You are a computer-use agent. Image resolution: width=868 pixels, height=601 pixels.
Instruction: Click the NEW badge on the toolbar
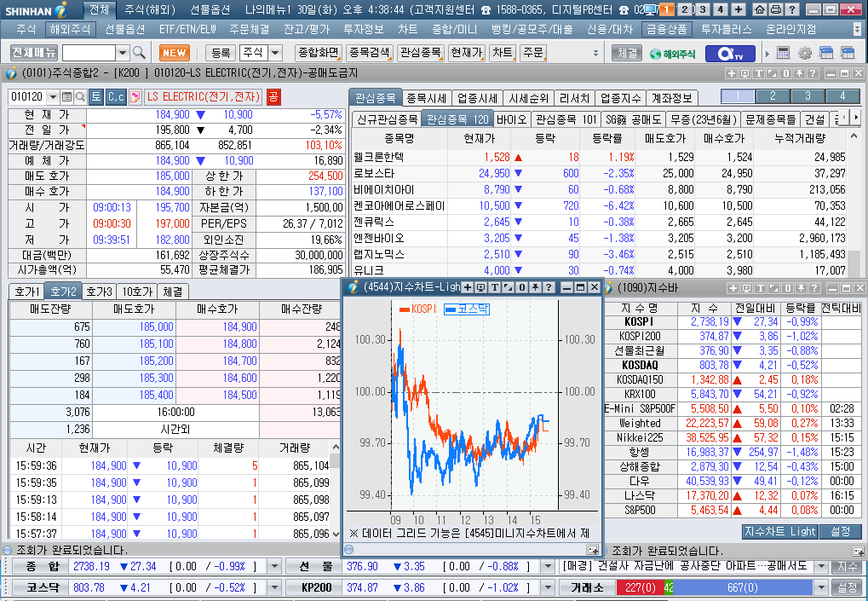175,53
